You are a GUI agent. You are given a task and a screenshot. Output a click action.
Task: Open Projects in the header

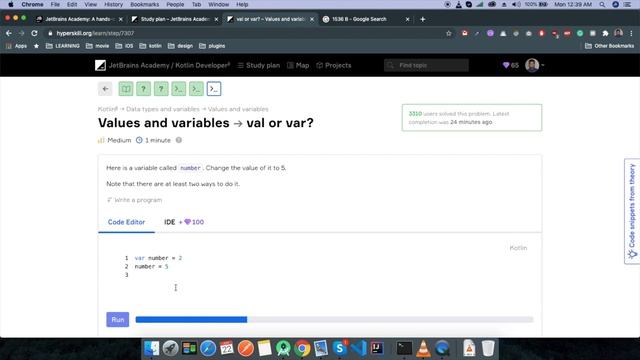tap(334, 65)
